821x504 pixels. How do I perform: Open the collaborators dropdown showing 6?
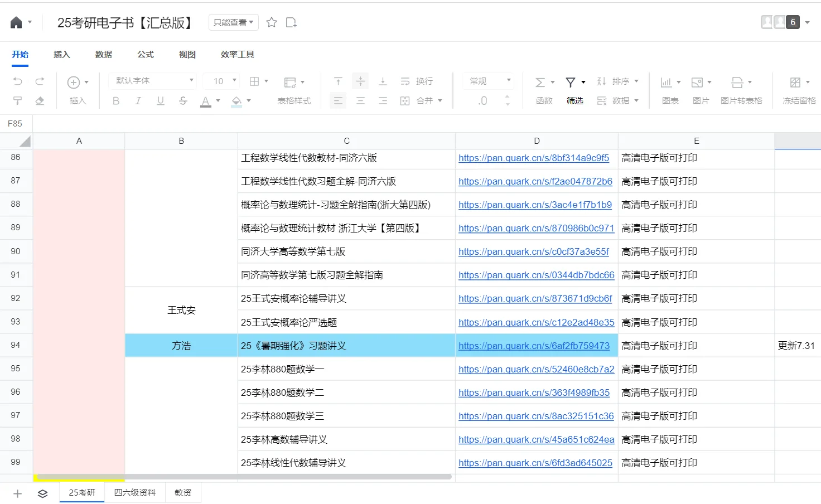pyautogui.click(x=807, y=22)
